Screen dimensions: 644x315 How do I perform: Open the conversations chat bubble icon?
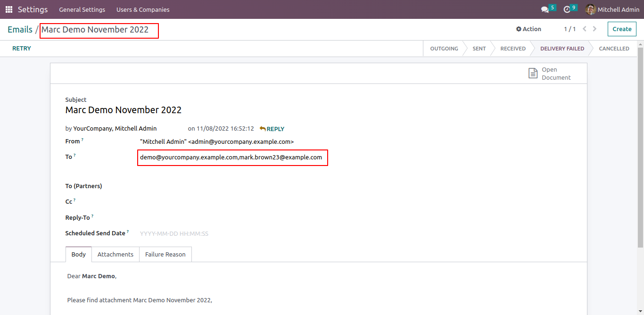point(545,9)
